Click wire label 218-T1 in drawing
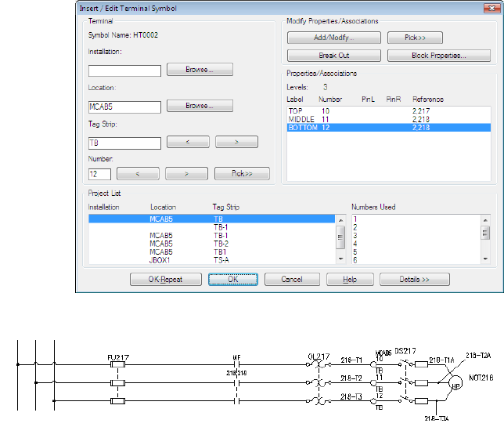Screen dimensions: 504x427 (351, 360)
